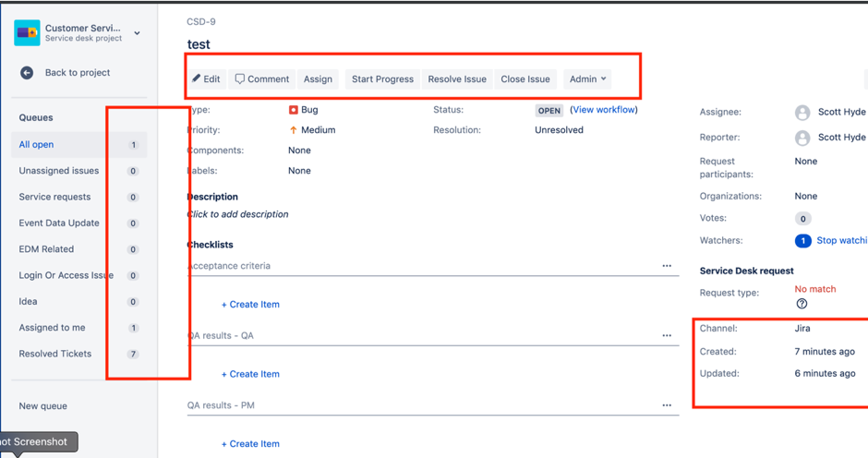Screen dimensions: 868x458
Task: Click to add description field
Action: [238, 214]
